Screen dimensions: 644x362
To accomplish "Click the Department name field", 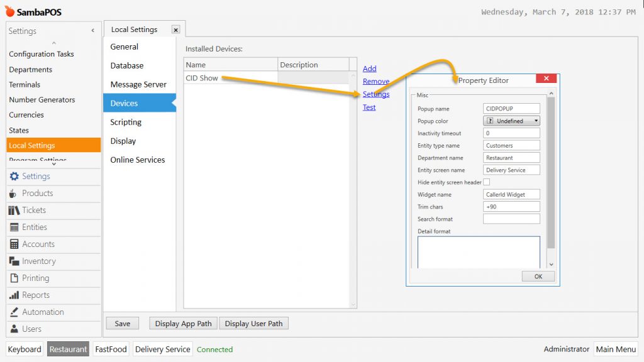I will pyautogui.click(x=511, y=158).
